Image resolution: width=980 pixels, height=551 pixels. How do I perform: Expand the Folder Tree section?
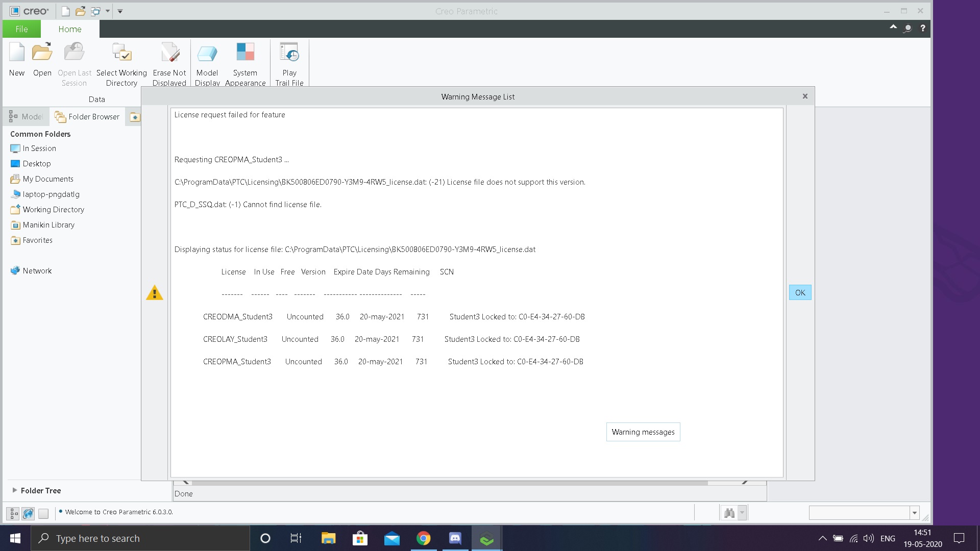click(x=15, y=490)
